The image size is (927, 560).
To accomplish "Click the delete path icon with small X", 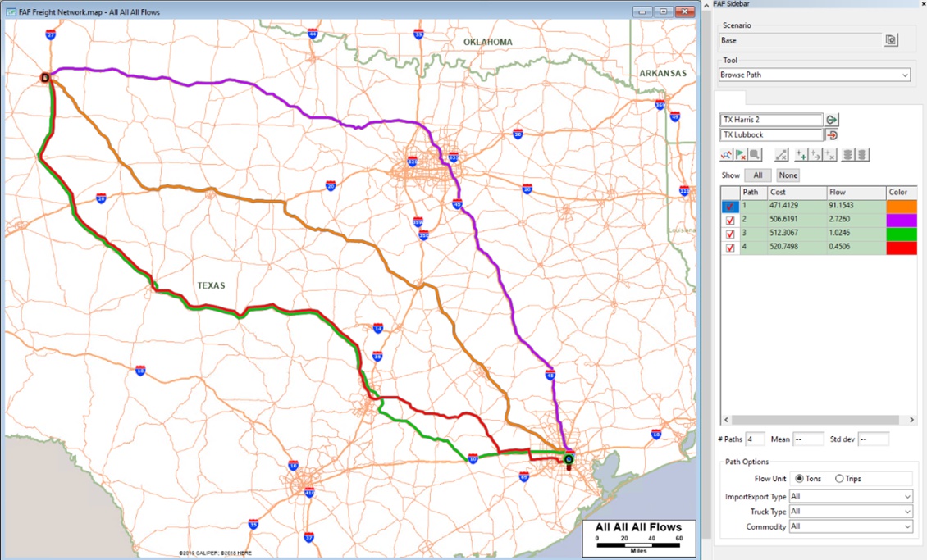I will [828, 154].
